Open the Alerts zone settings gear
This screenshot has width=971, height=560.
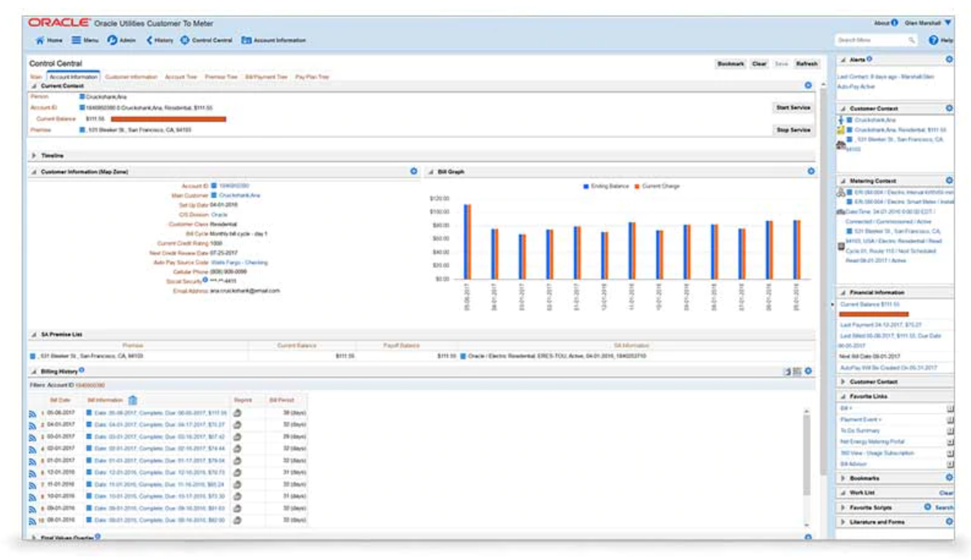pyautogui.click(x=949, y=60)
